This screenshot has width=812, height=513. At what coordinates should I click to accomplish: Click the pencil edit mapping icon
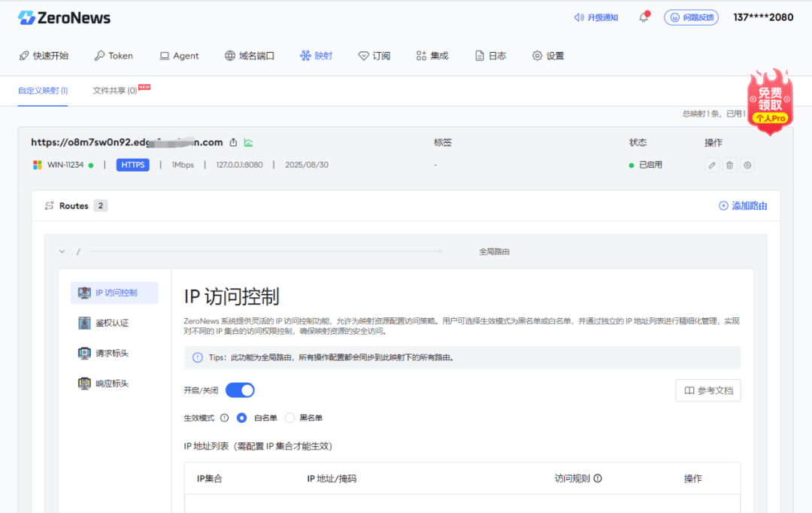point(711,165)
